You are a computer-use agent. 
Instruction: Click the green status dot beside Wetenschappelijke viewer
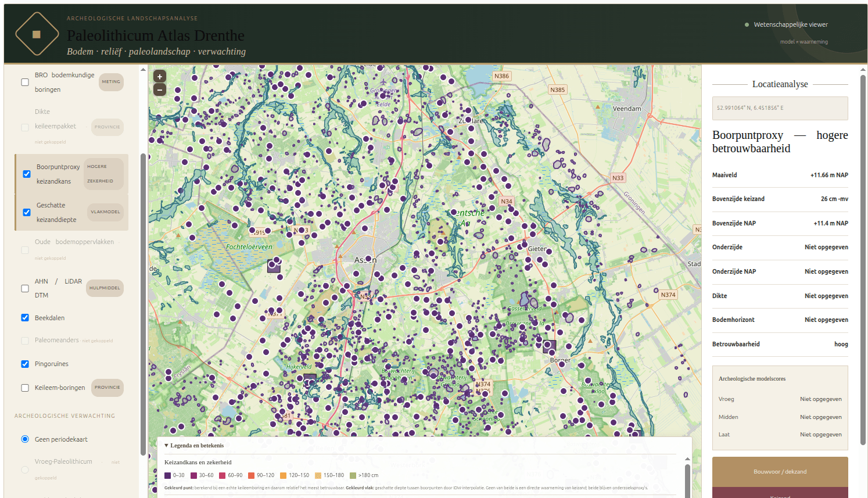[747, 24]
